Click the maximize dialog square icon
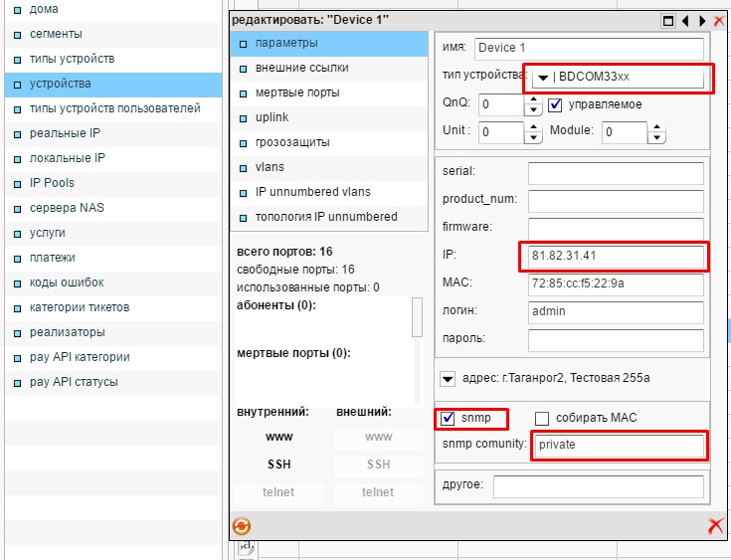The image size is (731, 560). pos(668,21)
